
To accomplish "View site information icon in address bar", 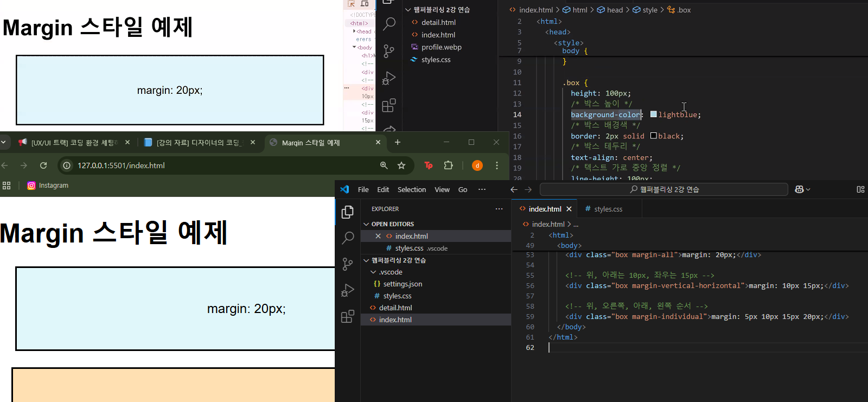I will pos(67,165).
